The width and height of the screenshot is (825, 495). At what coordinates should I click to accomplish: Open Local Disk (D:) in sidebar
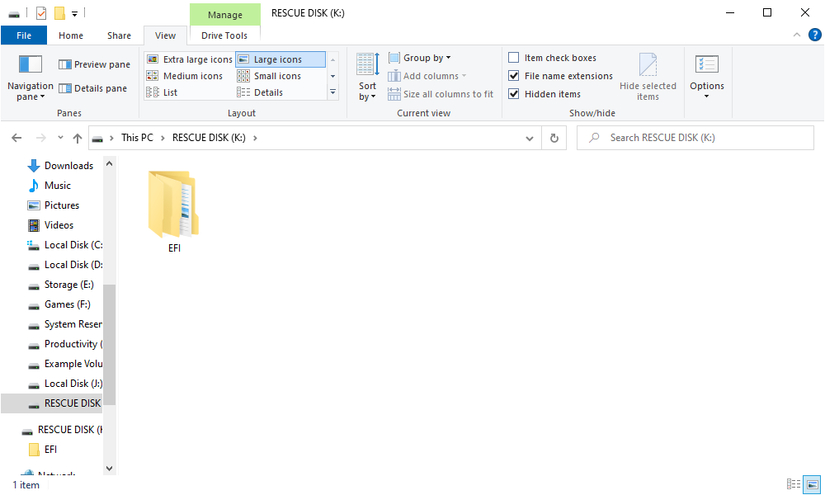(65, 265)
